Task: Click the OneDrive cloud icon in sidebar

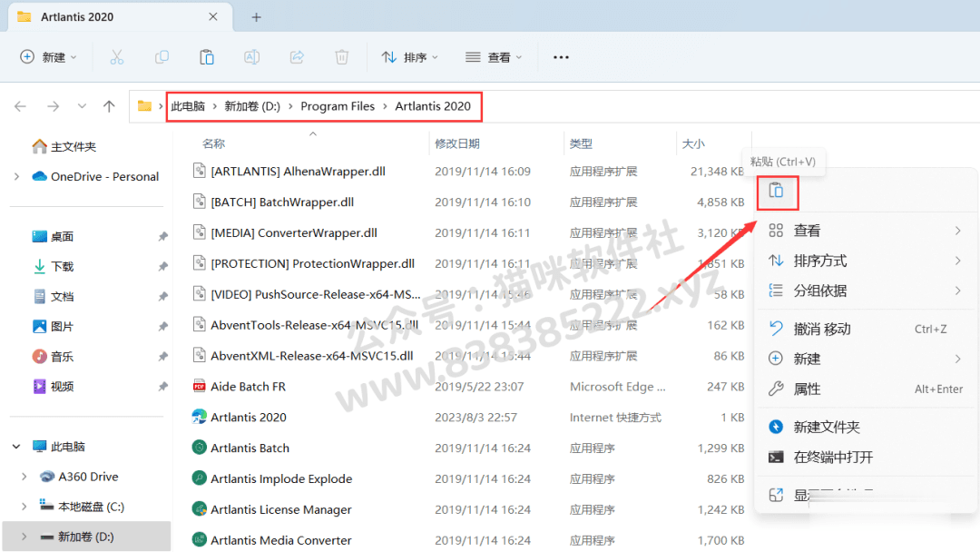Action: pyautogui.click(x=39, y=176)
